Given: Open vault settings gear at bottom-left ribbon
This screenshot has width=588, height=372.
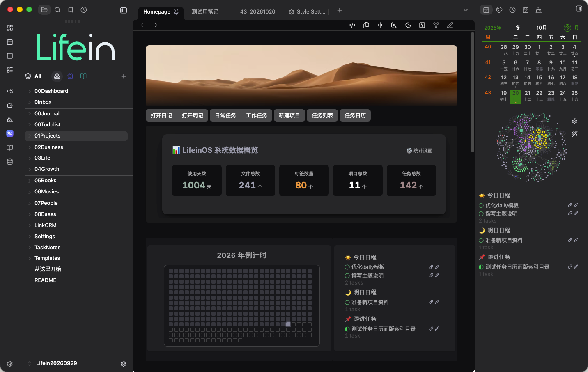Looking at the screenshot, I should [x=10, y=364].
